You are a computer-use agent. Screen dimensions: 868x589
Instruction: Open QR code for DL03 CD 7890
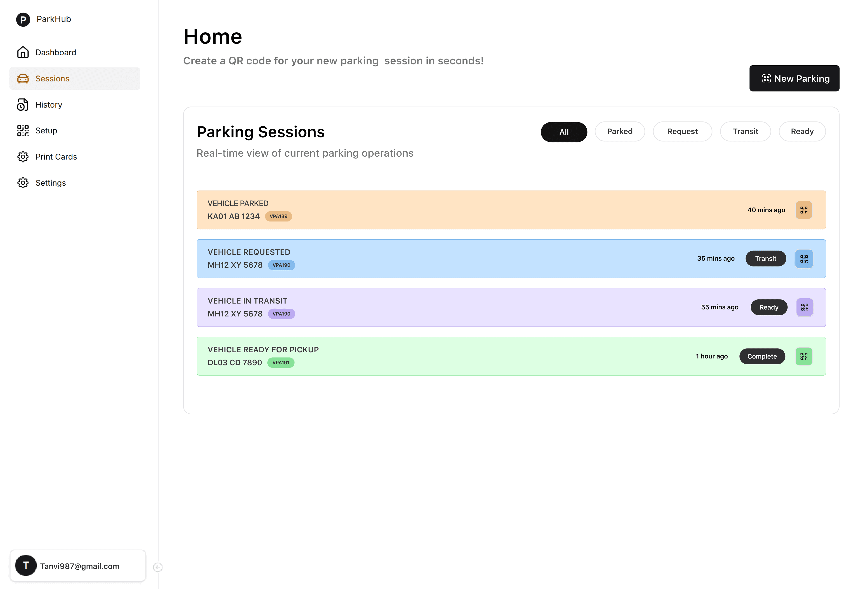pos(803,356)
